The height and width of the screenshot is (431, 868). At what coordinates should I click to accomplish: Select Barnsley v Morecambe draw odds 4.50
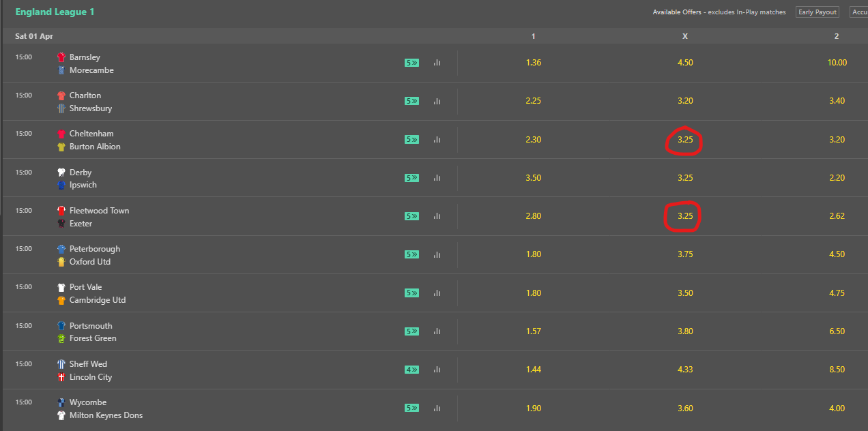[x=685, y=63]
